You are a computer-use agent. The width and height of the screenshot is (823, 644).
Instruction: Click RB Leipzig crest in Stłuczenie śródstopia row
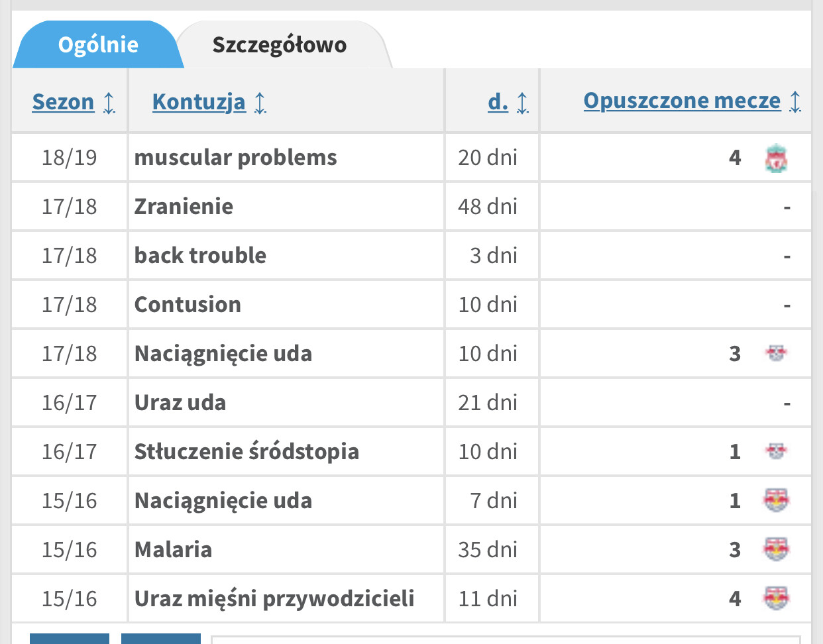[776, 451]
